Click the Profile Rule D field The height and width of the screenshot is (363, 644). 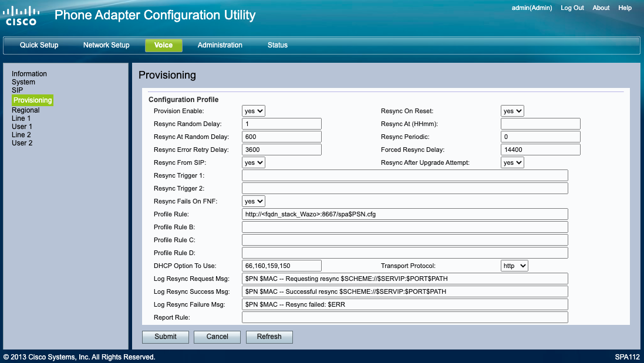pos(405,253)
